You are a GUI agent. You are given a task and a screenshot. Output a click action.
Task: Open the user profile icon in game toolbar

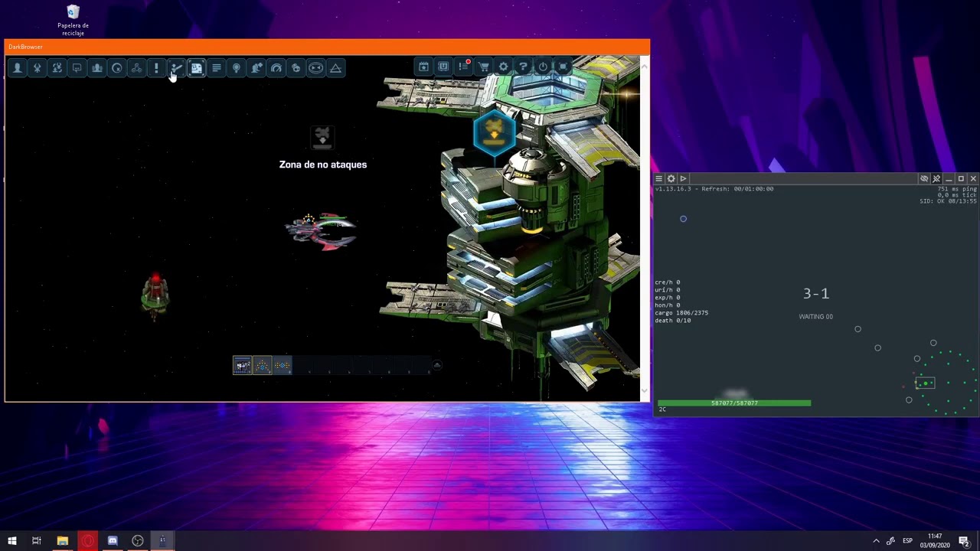17,68
